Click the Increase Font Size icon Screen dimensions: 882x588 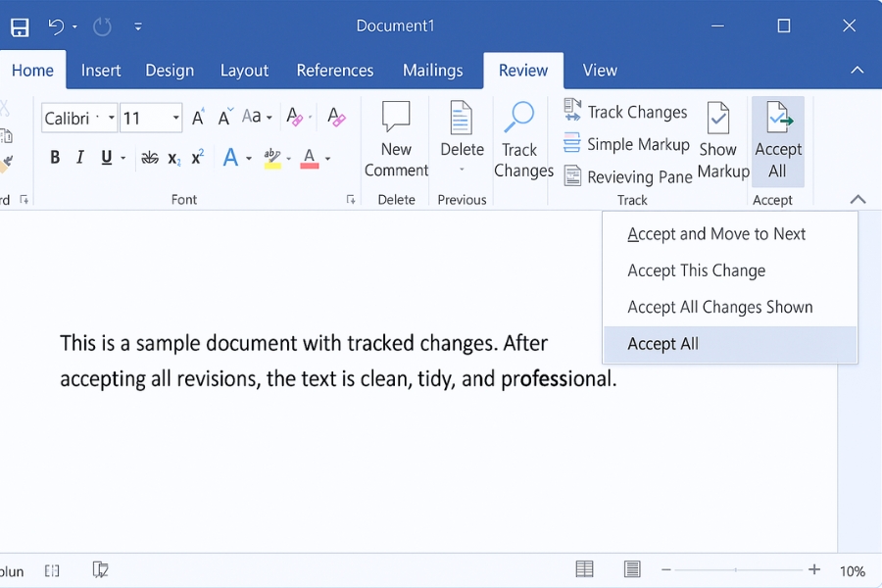[x=197, y=117]
